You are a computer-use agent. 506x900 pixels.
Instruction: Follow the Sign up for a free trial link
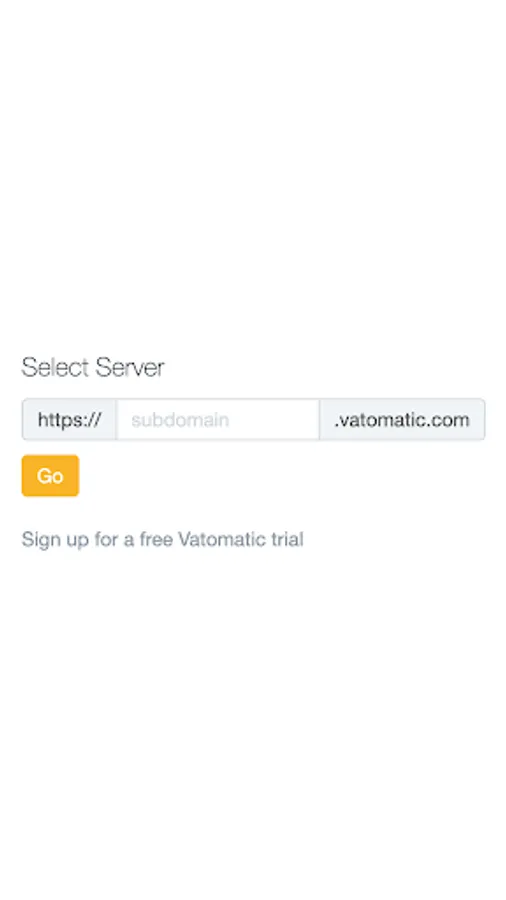(162, 540)
